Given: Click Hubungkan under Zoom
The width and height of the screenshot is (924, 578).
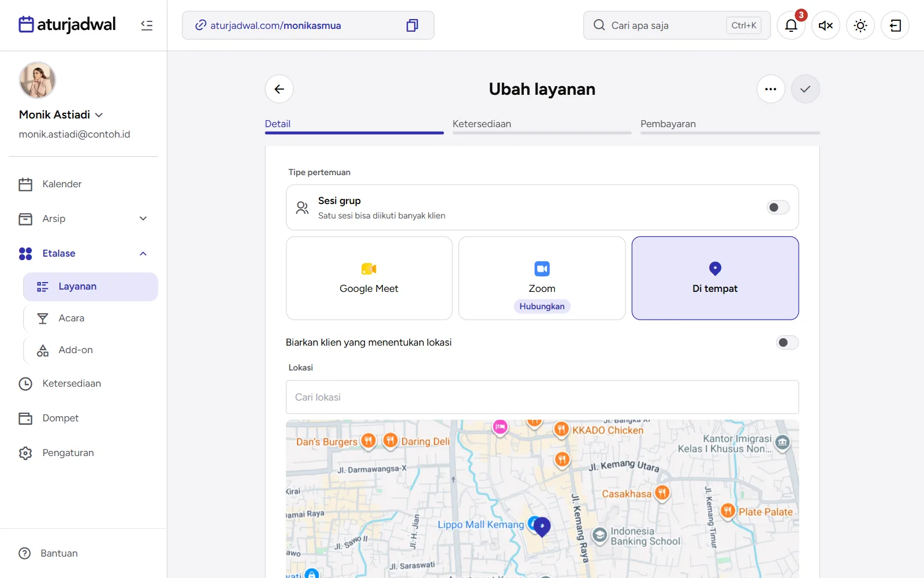Looking at the screenshot, I should 542,306.
